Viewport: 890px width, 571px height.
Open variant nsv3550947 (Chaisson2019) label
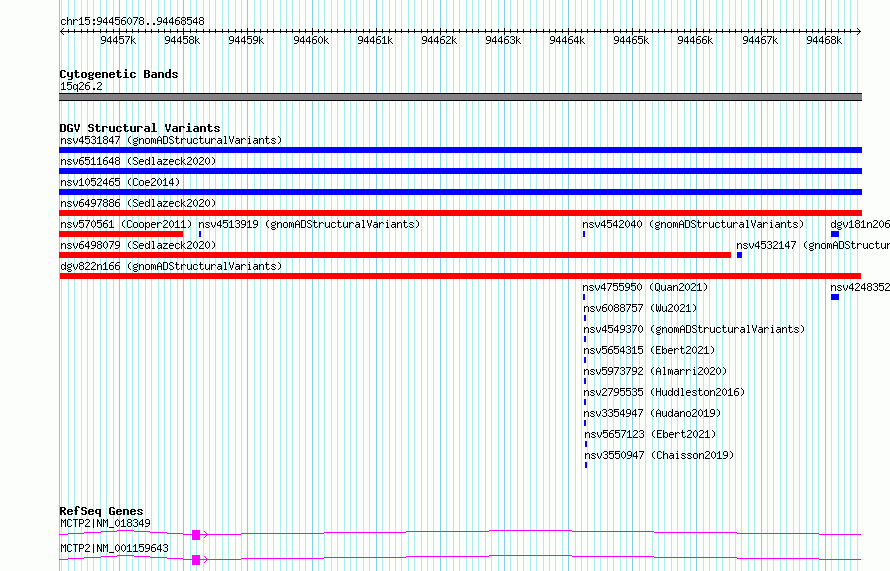click(x=660, y=455)
